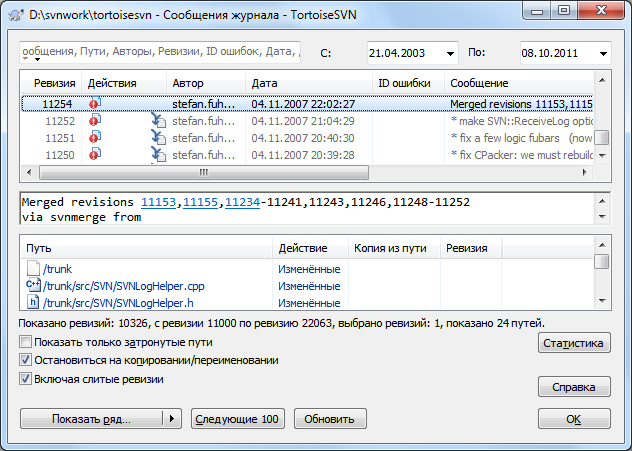This screenshot has height=451, width=632.
Task: Select revision 11251 in the log list
Action: click(307, 138)
